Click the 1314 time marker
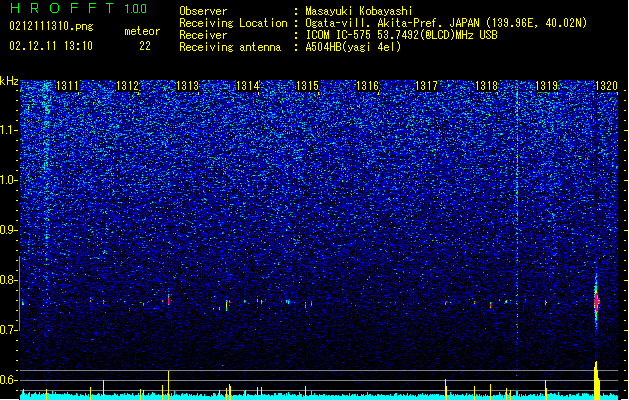The width and height of the screenshot is (629, 400). tap(248, 86)
